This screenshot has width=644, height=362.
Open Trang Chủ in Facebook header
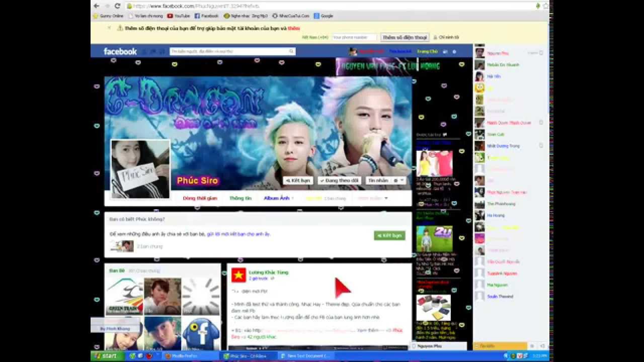(427, 51)
